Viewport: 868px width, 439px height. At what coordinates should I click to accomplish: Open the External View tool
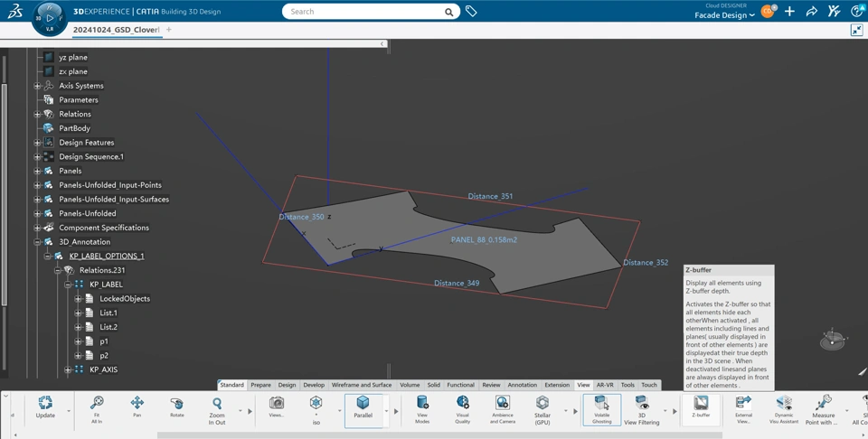[x=743, y=403]
